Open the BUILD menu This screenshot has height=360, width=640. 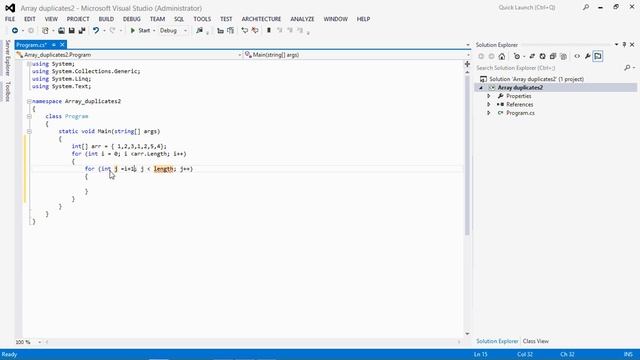106,19
